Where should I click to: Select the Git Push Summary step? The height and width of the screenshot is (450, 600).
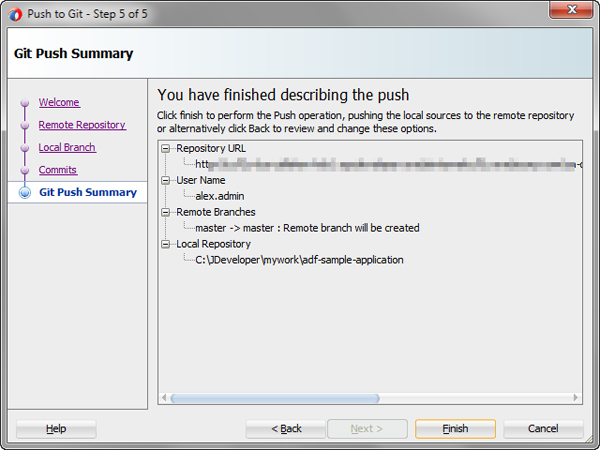click(88, 192)
